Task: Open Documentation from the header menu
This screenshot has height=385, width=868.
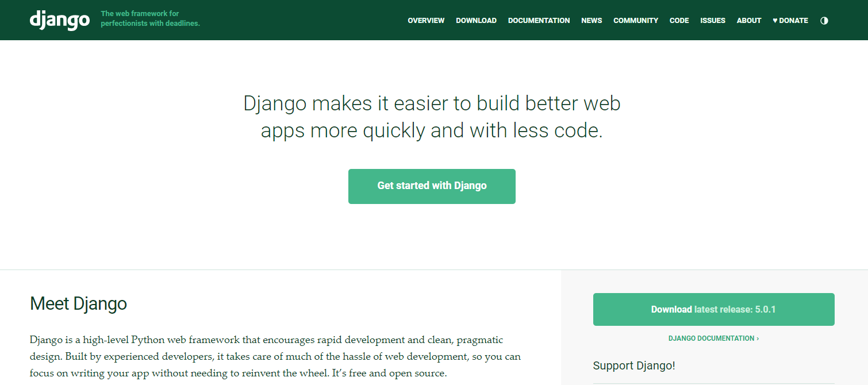Action: coord(539,21)
